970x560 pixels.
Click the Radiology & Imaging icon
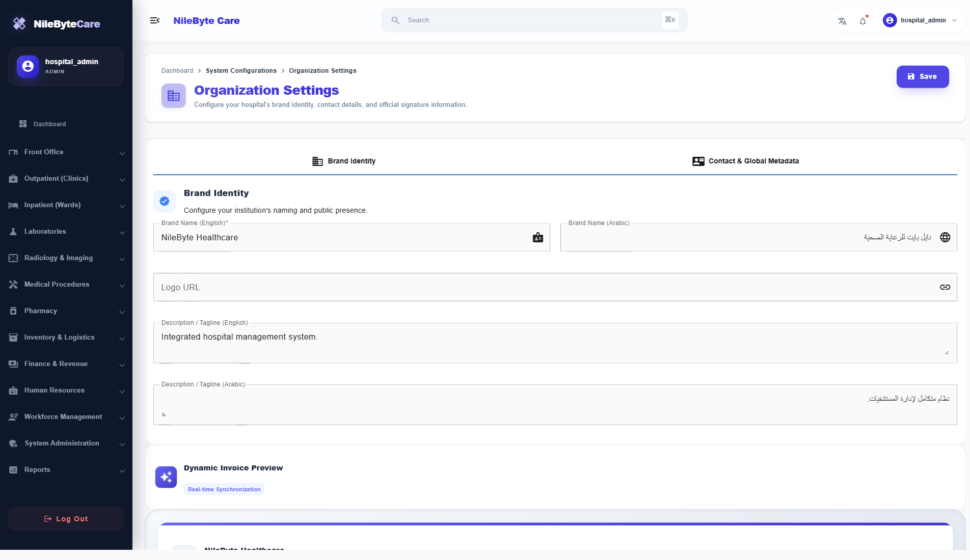pos(13,258)
